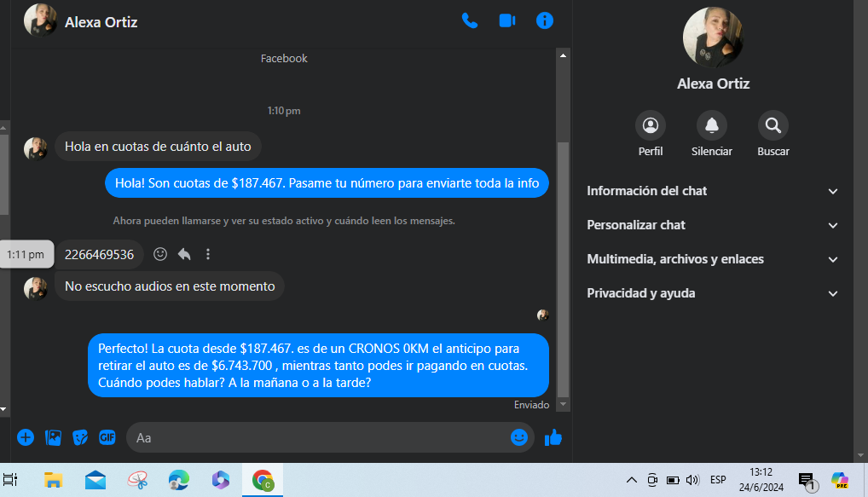
Task: Click the chat scrollbar thumb
Action: [563, 269]
